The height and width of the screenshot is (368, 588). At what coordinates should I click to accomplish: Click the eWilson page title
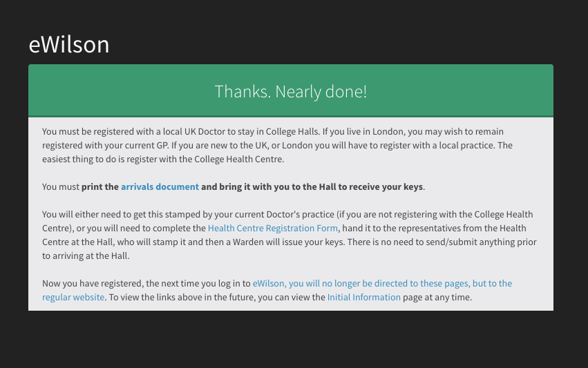click(x=69, y=44)
